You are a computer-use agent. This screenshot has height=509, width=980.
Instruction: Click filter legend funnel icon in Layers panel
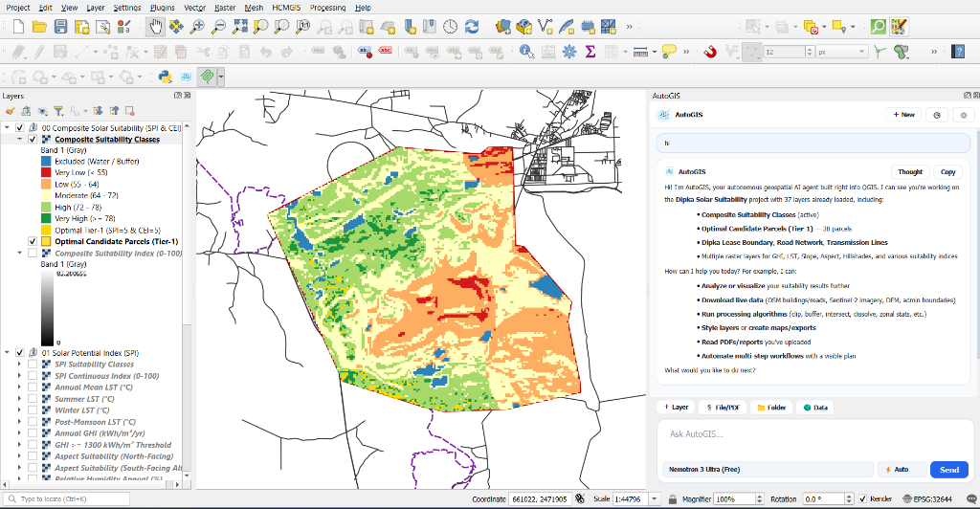[x=58, y=111]
